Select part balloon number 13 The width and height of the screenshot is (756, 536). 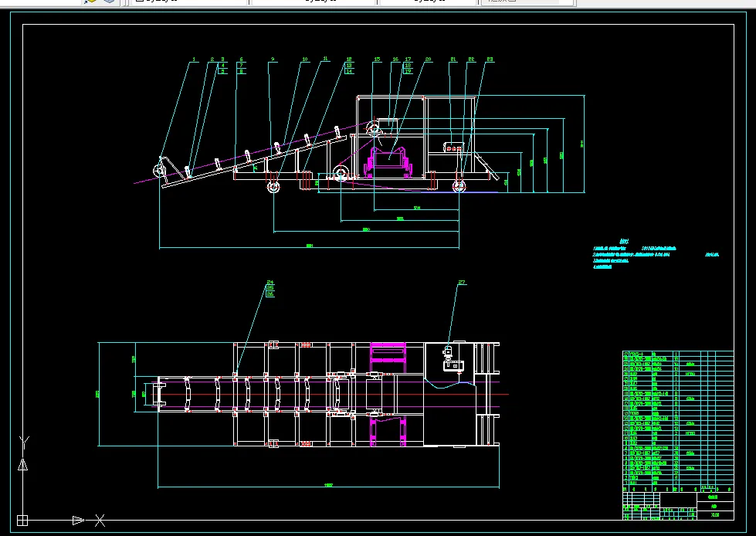click(349, 66)
